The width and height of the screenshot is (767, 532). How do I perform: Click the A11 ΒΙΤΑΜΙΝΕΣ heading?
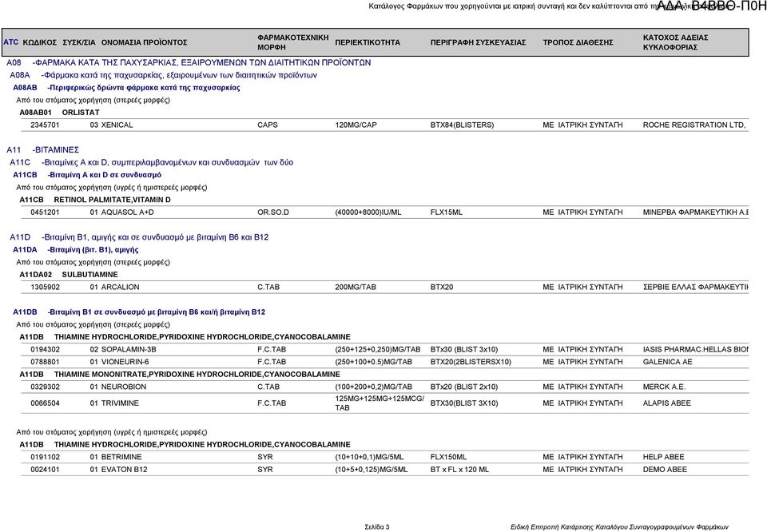(x=42, y=150)
